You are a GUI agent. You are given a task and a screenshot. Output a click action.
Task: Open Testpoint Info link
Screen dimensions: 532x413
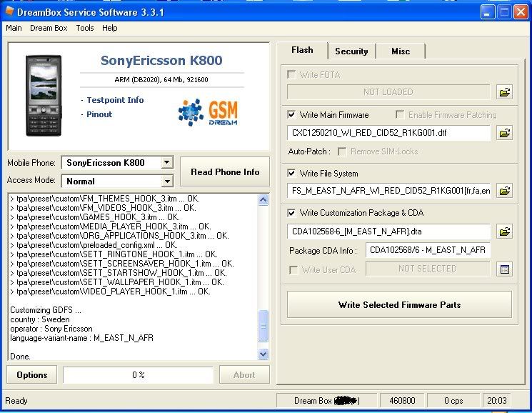pos(115,100)
